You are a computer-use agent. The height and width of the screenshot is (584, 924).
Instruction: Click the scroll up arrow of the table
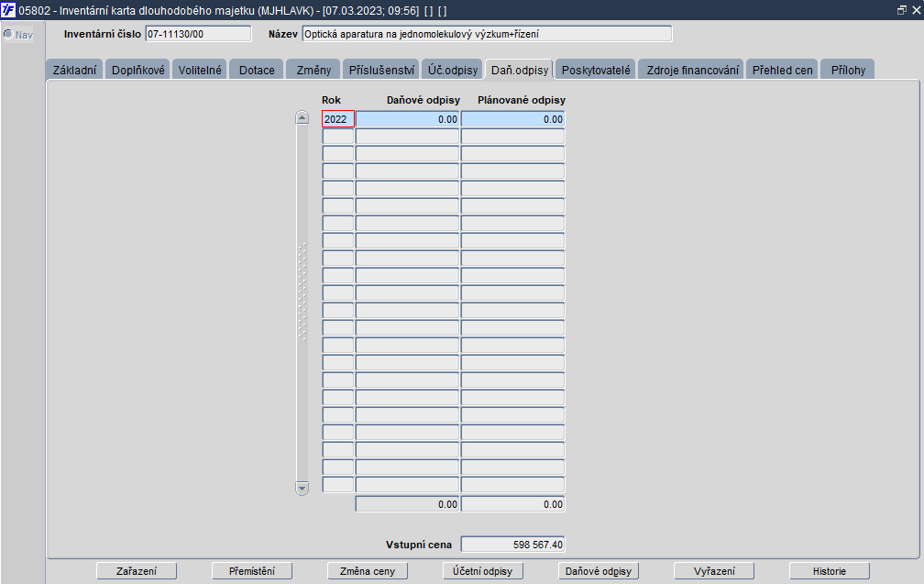coord(302,117)
